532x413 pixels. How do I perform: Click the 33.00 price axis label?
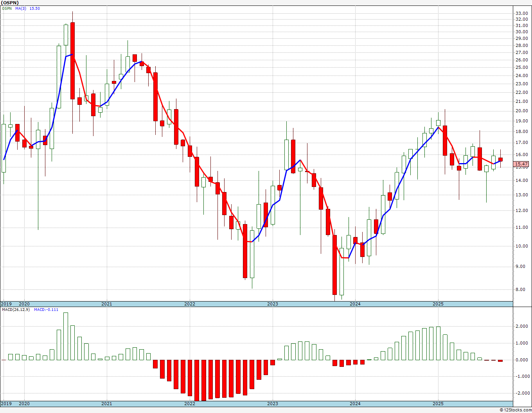522,13
